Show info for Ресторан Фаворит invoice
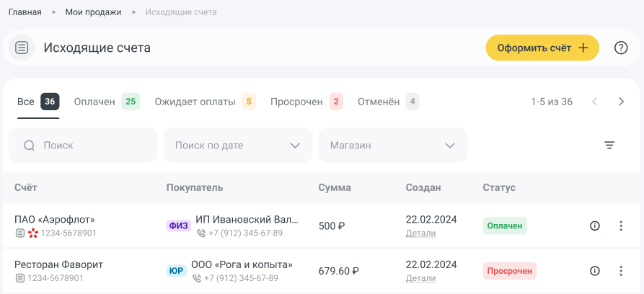The height and width of the screenshot is (294, 644). click(595, 271)
